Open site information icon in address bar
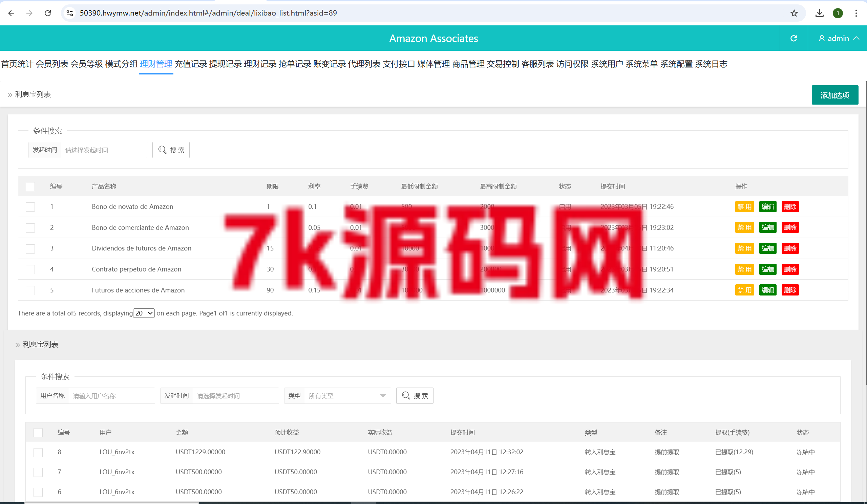This screenshot has width=867, height=504. pyautogui.click(x=70, y=13)
